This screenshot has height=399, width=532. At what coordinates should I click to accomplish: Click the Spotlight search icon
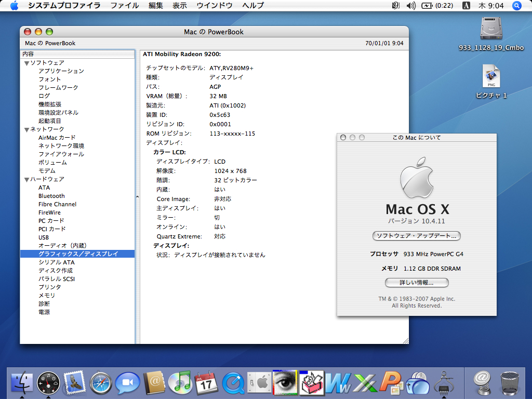point(516,6)
